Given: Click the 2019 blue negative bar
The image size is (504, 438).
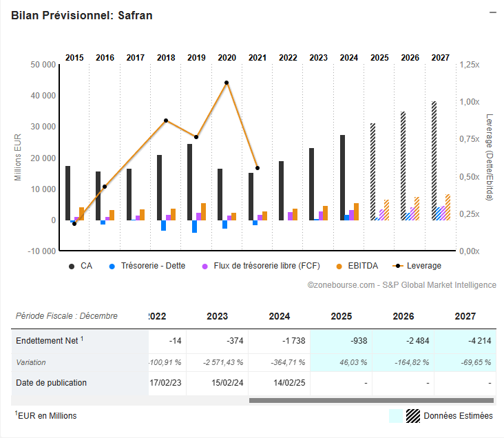Looking at the screenshot, I should [x=194, y=226].
